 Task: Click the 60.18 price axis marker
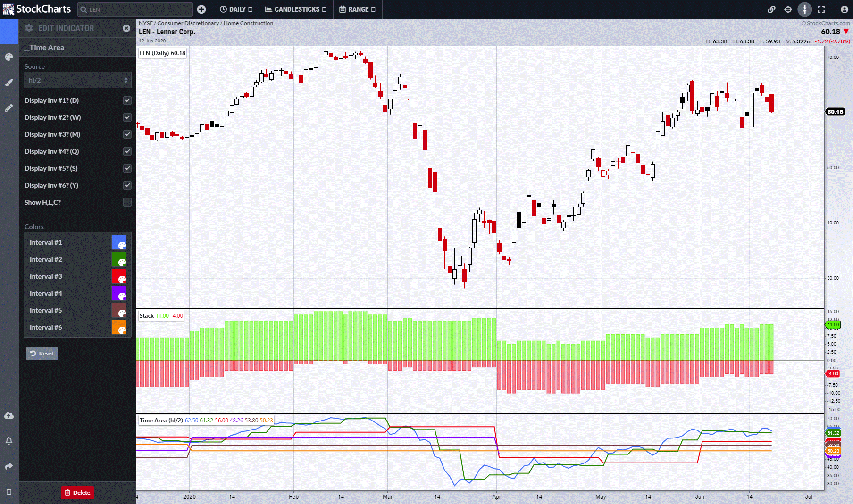coord(835,112)
